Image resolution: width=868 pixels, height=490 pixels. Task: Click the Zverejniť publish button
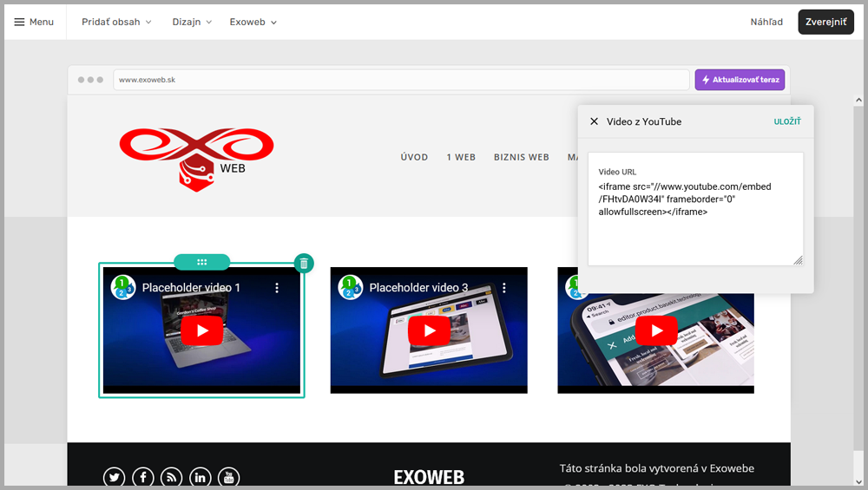pyautogui.click(x=825, y=22)
